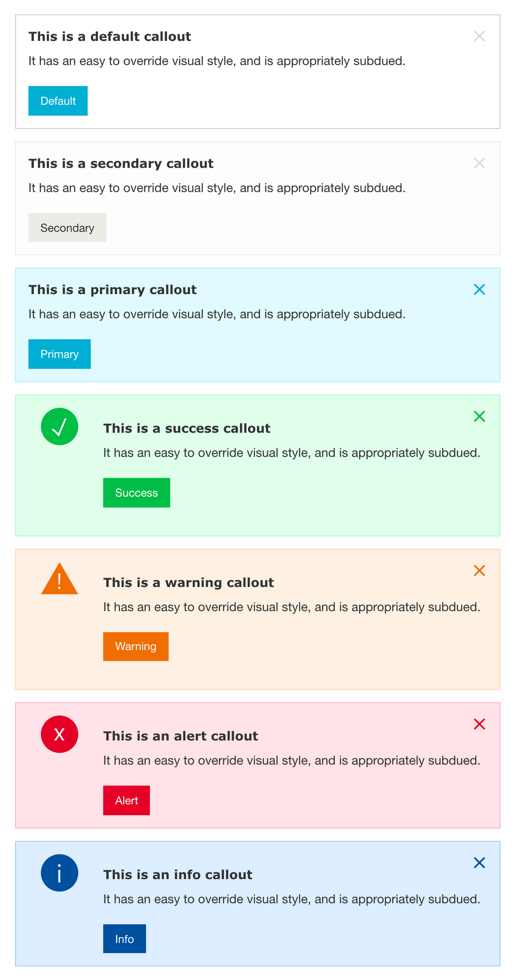Click the orange warning triangle icon
The image size is (516, 980).
[59, 580]
